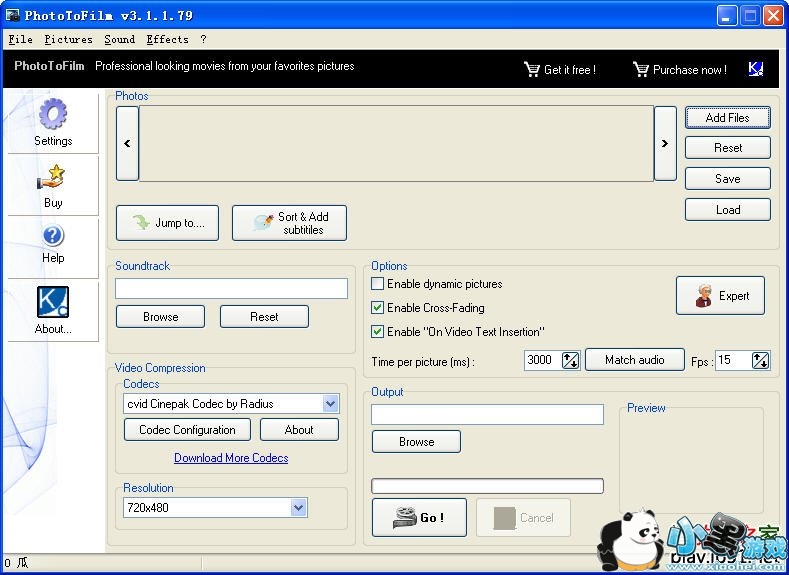The height and width of the screenshot is (575, 789).
Task: Click the Soundtrack file path field
Action: [x=231, y=288]
